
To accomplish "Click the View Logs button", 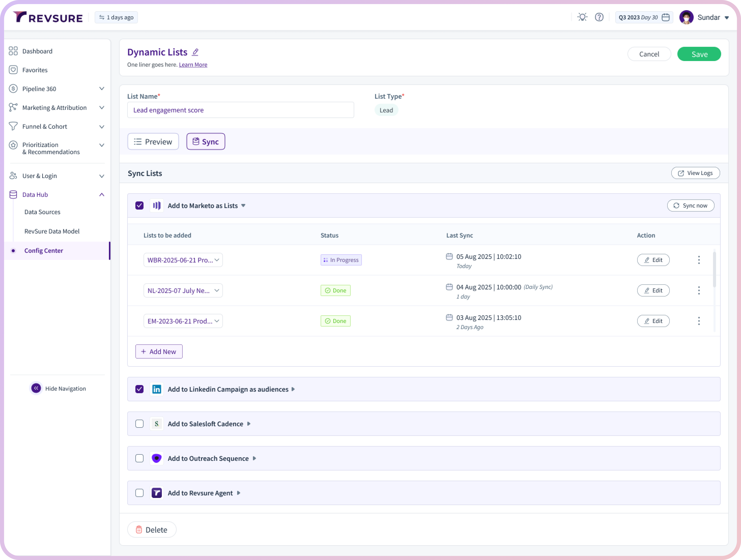I will pyautogui.click(x=695, y=173).
